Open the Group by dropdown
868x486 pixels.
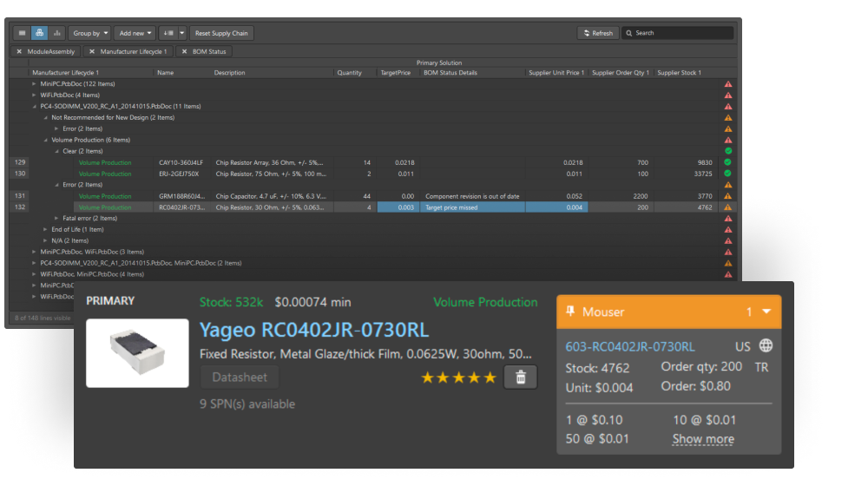(x=89, y=33)
